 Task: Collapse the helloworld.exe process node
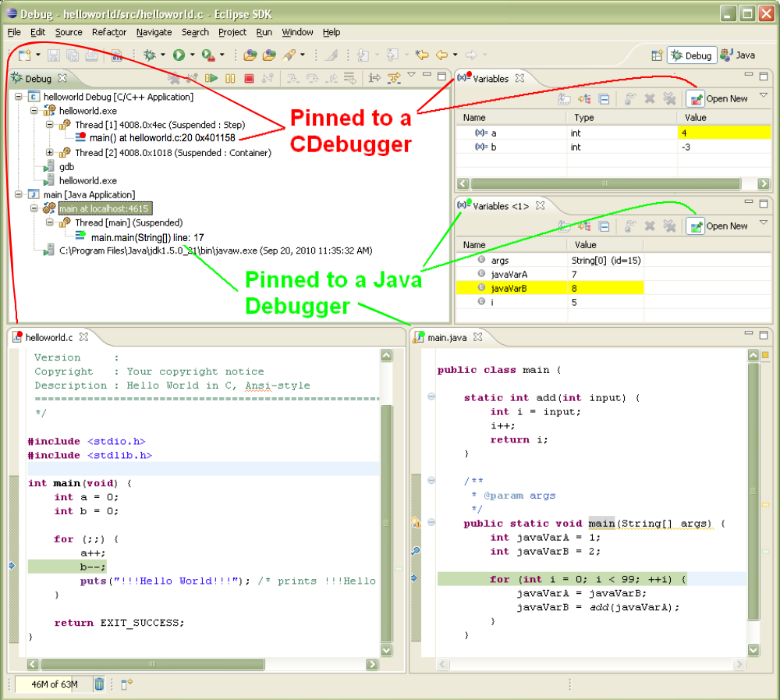(34, 111)
